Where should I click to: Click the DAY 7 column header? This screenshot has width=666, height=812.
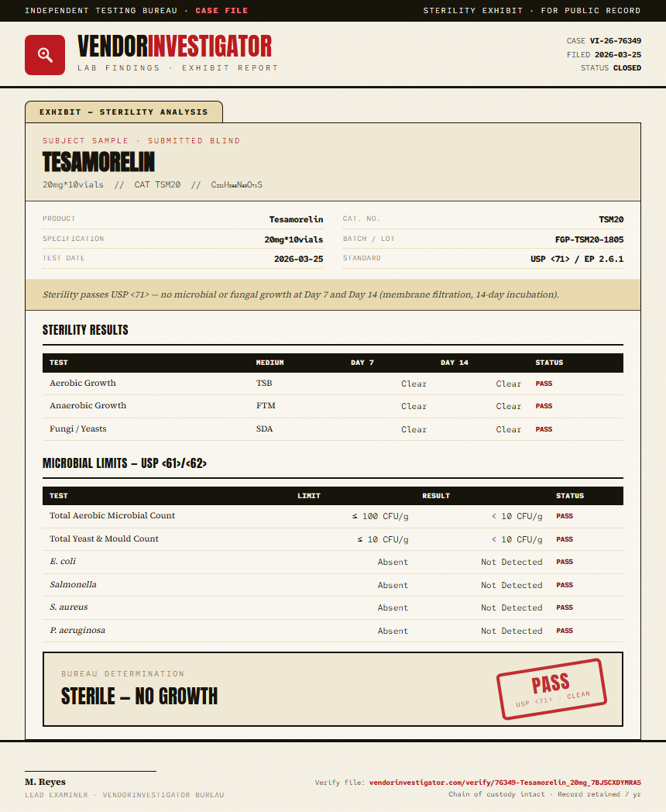[x=362, y=363]
